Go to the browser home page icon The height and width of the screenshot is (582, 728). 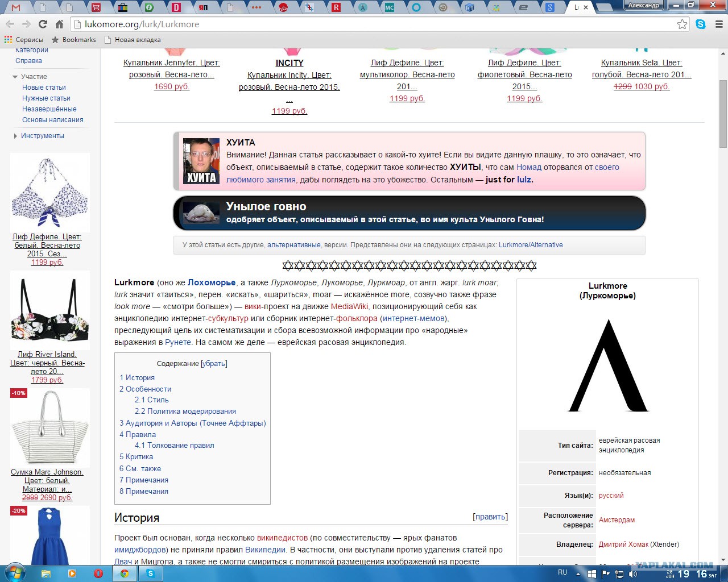click(x=59, y=24)
